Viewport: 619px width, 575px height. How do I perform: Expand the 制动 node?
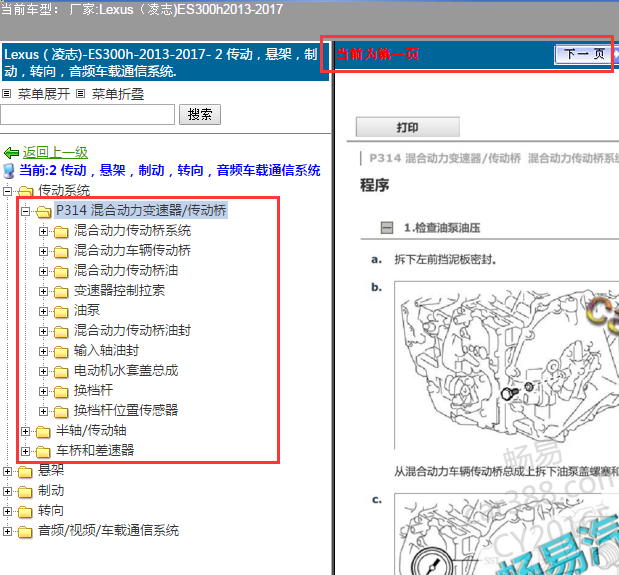tap(7, 492)
